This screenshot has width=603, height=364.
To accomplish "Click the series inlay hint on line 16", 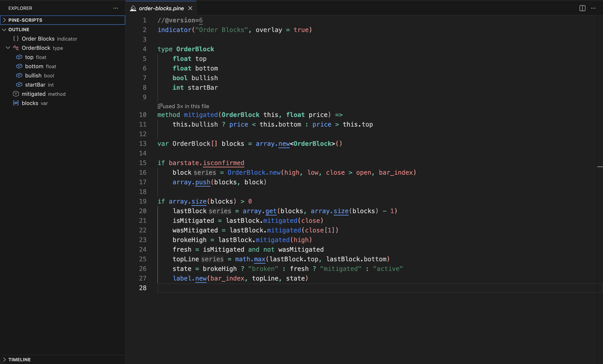I will pyautogui.click(x=205, y=172).
